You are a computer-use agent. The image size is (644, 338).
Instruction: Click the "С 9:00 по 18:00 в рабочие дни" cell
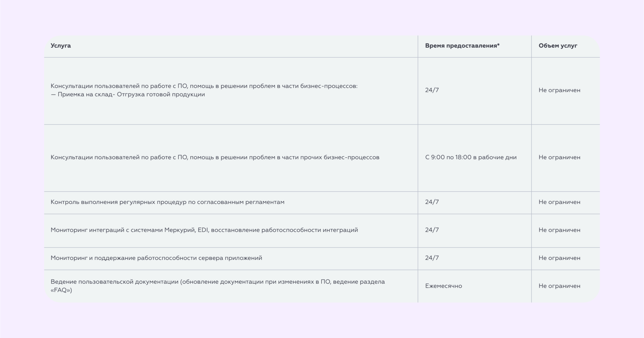pyautogui.click(x=471, y=157)
